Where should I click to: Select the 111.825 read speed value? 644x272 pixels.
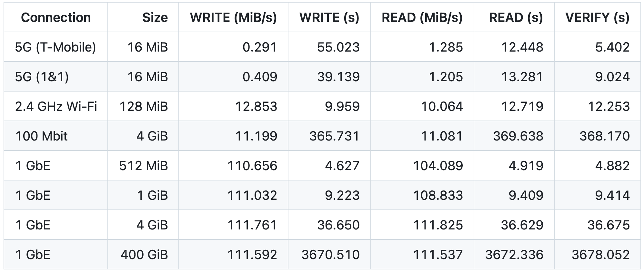click(x=422, y=225)
